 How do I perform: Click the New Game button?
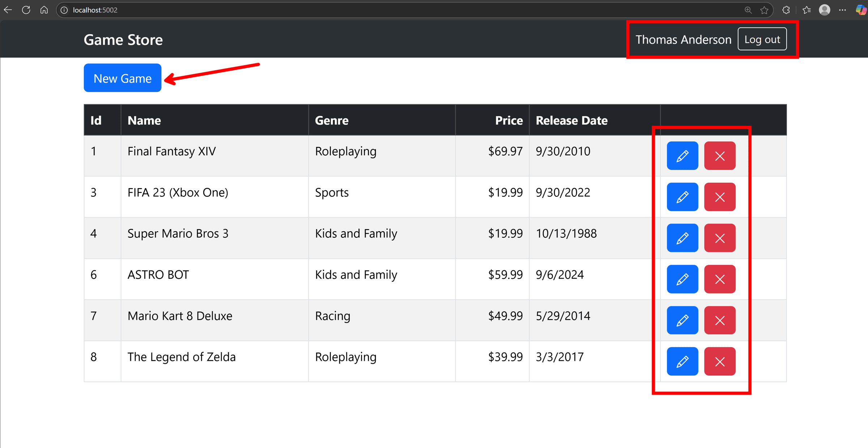123,78
